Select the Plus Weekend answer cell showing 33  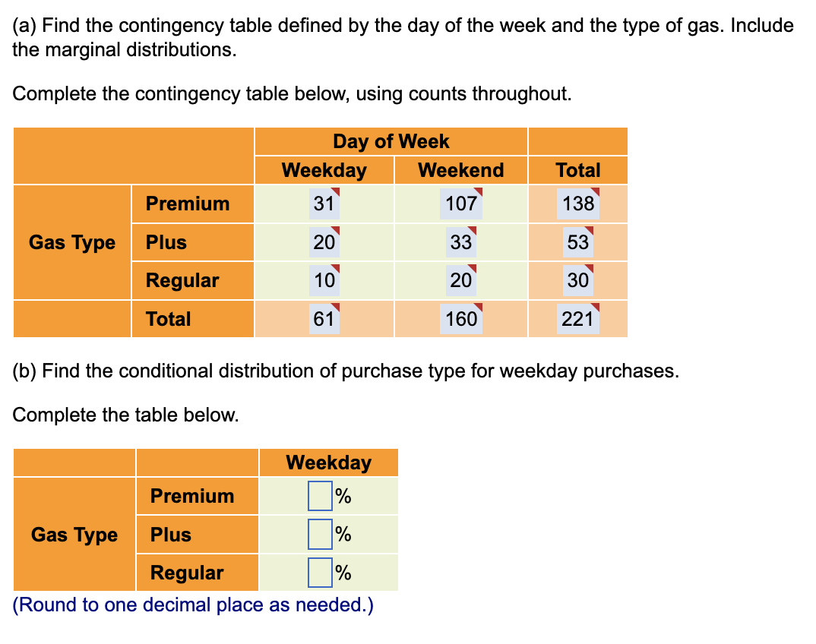(x=461, y=241)
